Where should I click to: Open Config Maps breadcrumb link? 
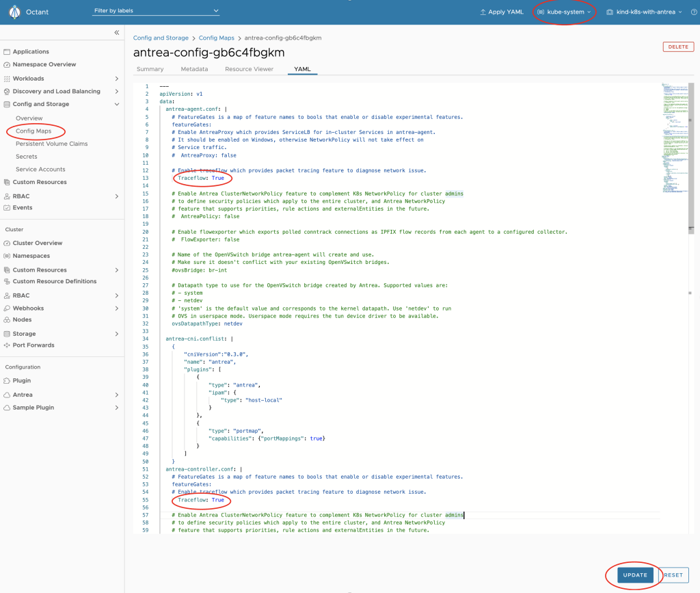tap(216, 38)
